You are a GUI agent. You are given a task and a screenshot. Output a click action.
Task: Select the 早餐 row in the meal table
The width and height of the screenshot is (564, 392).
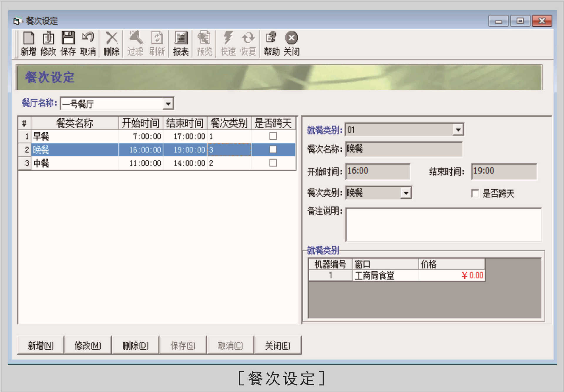point(75,136)
